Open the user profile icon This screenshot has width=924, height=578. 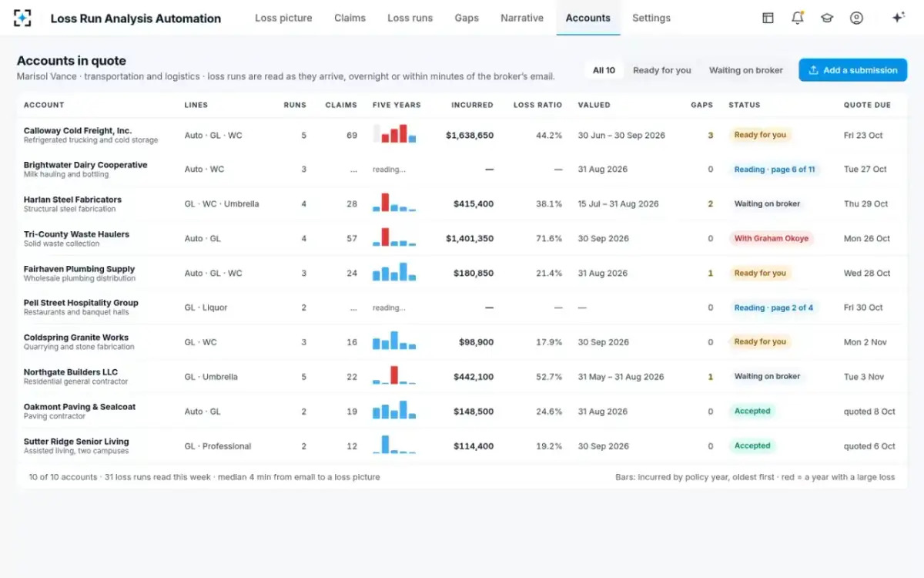click(x=856, y=18)
